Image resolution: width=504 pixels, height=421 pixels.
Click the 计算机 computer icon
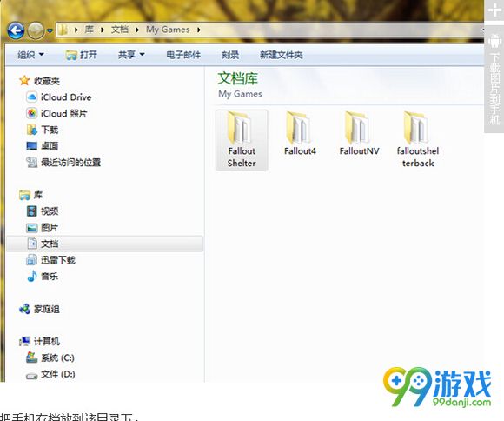24,342
